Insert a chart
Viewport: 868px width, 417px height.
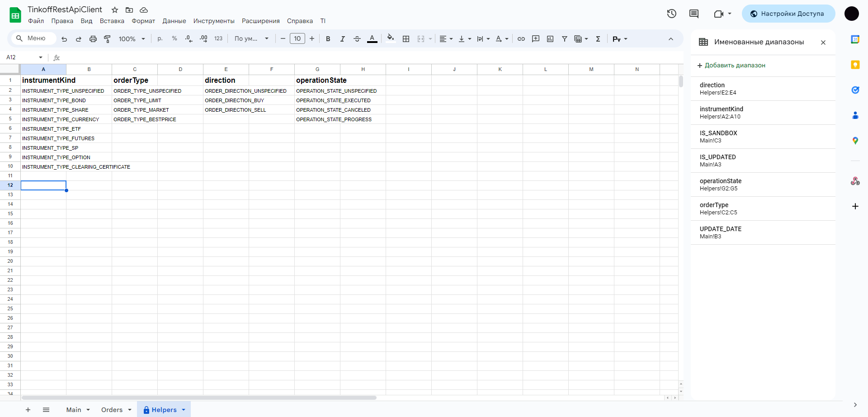550,39
